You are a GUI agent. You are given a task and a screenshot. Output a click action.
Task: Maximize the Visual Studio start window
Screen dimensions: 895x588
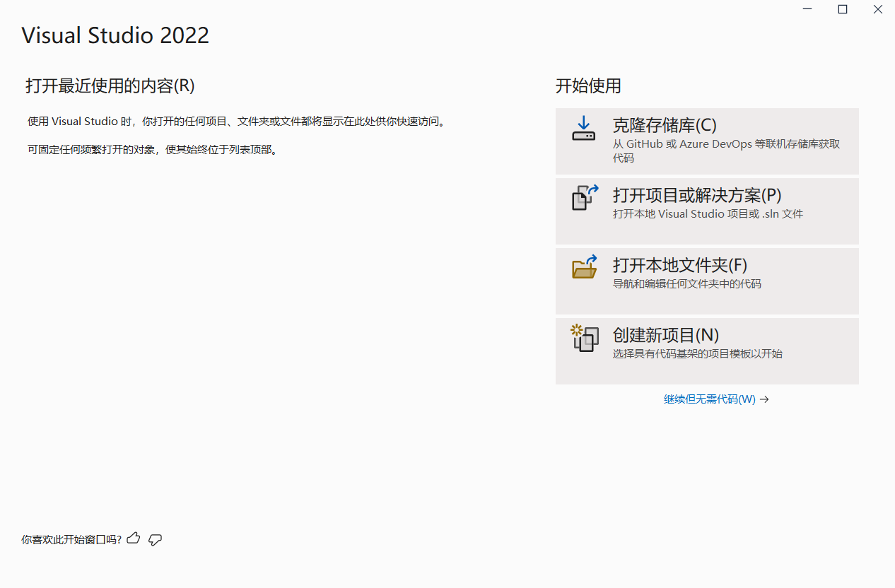coord(843,9)
